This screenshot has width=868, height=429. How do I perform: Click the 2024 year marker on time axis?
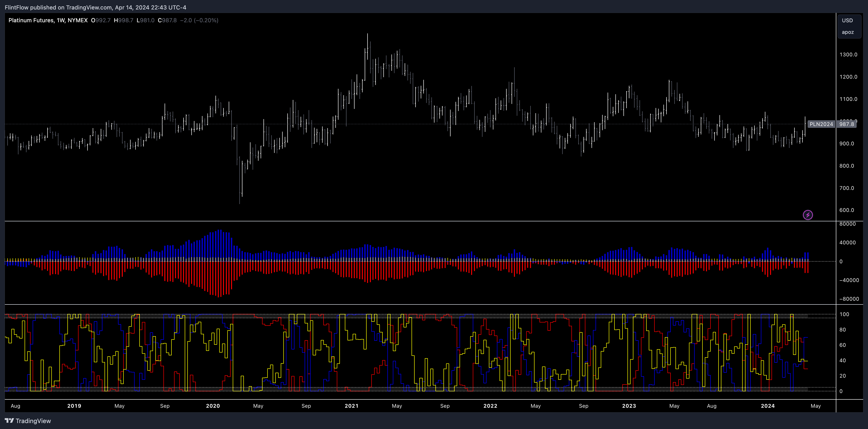(767, 406)
